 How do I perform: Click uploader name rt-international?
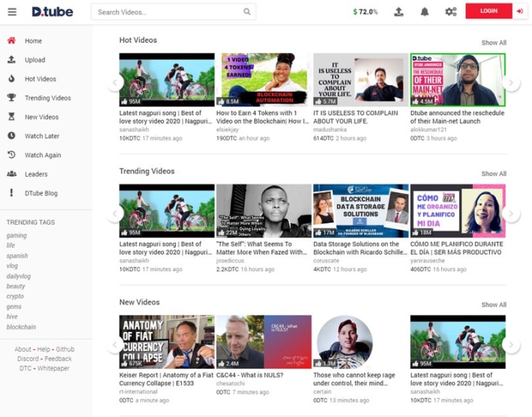138,392
